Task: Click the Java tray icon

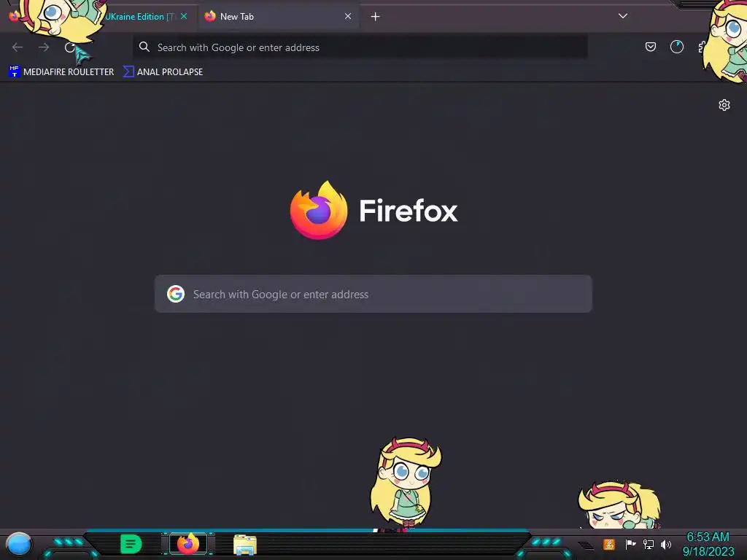Action: [608, 544]
